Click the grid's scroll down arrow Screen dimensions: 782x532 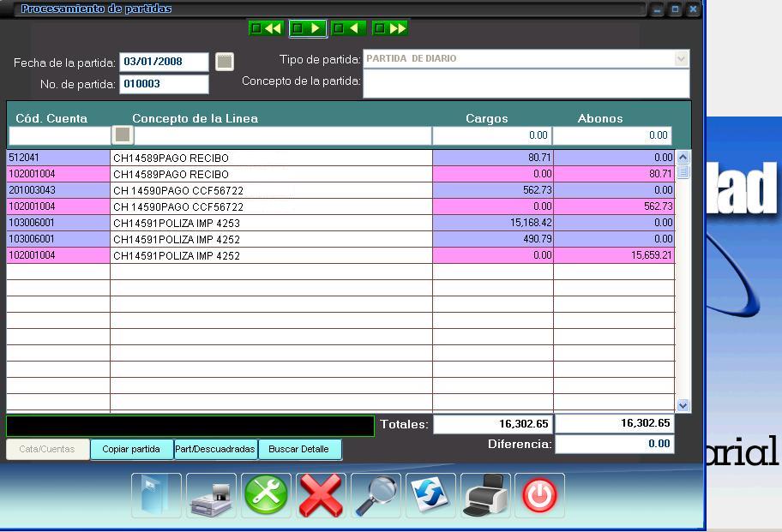(x=683, y=405)
